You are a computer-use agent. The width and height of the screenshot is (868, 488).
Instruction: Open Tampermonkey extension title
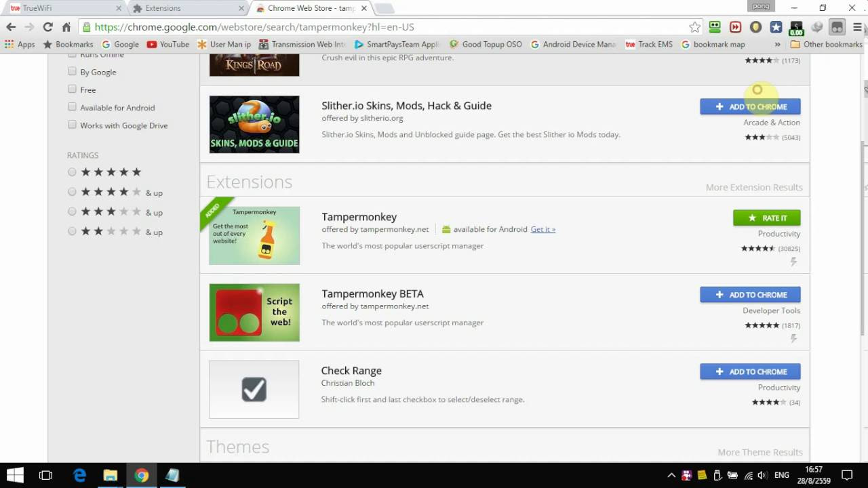click(x=359, y=217)
